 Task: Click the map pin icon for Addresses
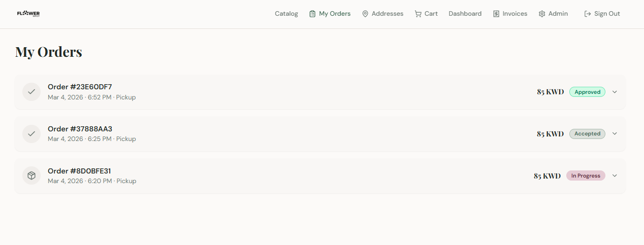click(x=365, y=14)
